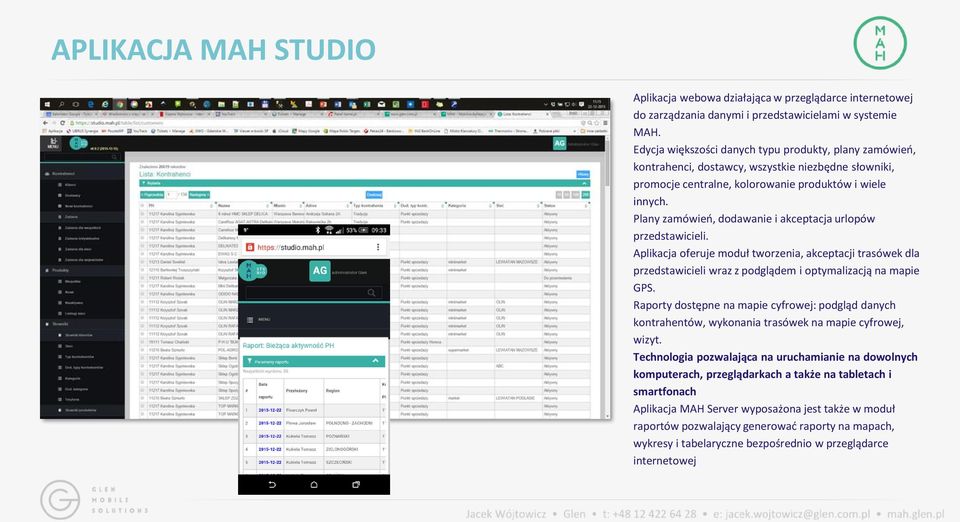Screen dimensions: 960x522
Task: Sort the table by the PH column arrows
Action: pyautogui.click(x=211, y=206)
